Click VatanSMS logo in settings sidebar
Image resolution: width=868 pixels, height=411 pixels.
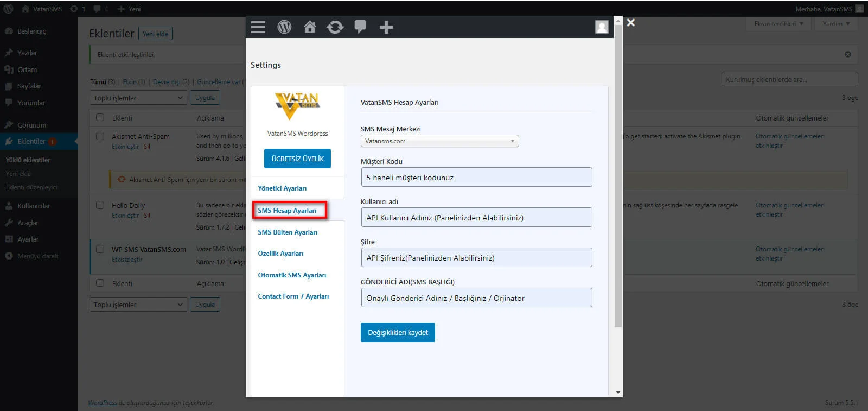pos(297,105)
